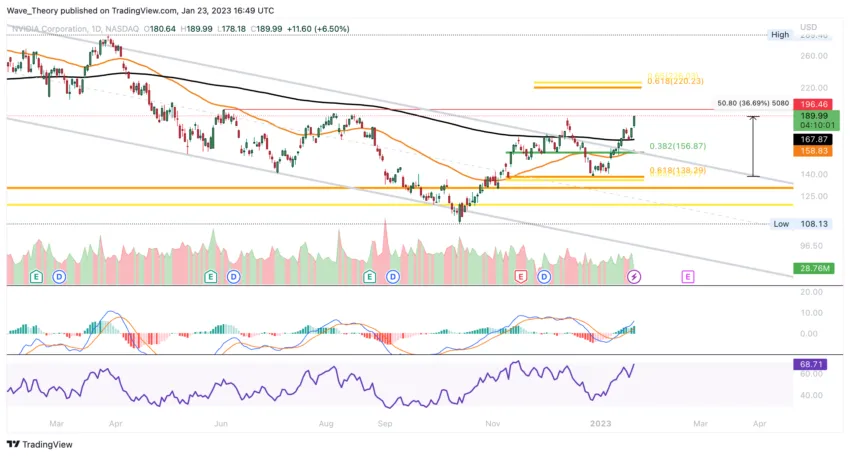This screenshot has height=456, width=850.
Task: Open the purple lightning latest-news marker
Action: click(x=634, y=277)
